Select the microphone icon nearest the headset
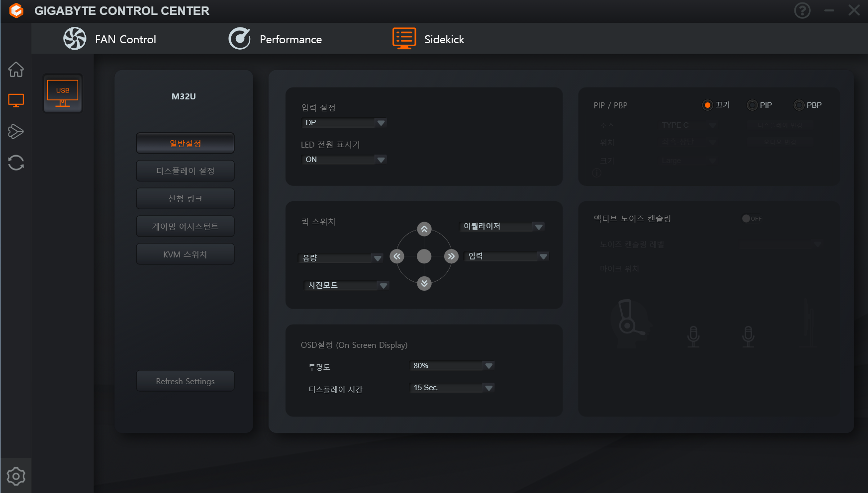868x493 pixels. click(693, 336)
